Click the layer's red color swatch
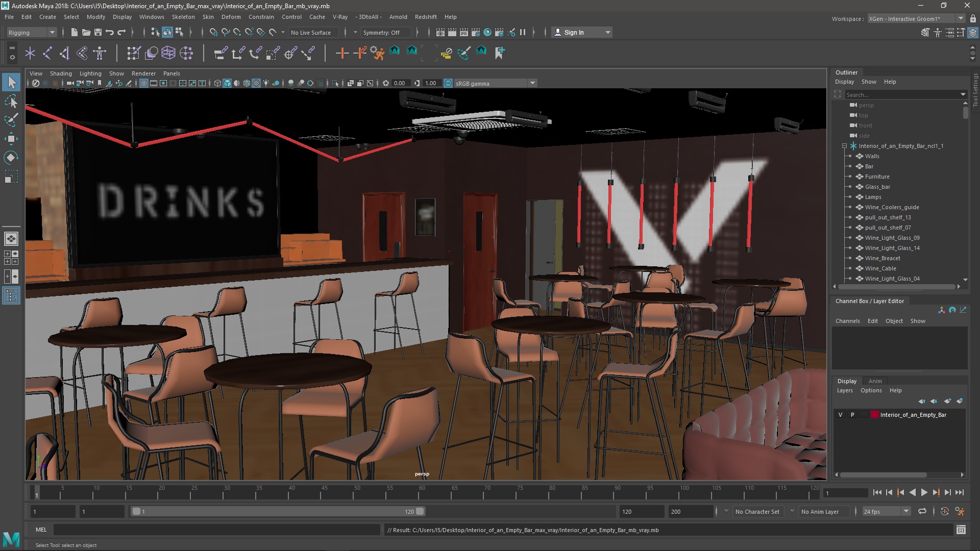980x551 pixels. coord(875,415)
